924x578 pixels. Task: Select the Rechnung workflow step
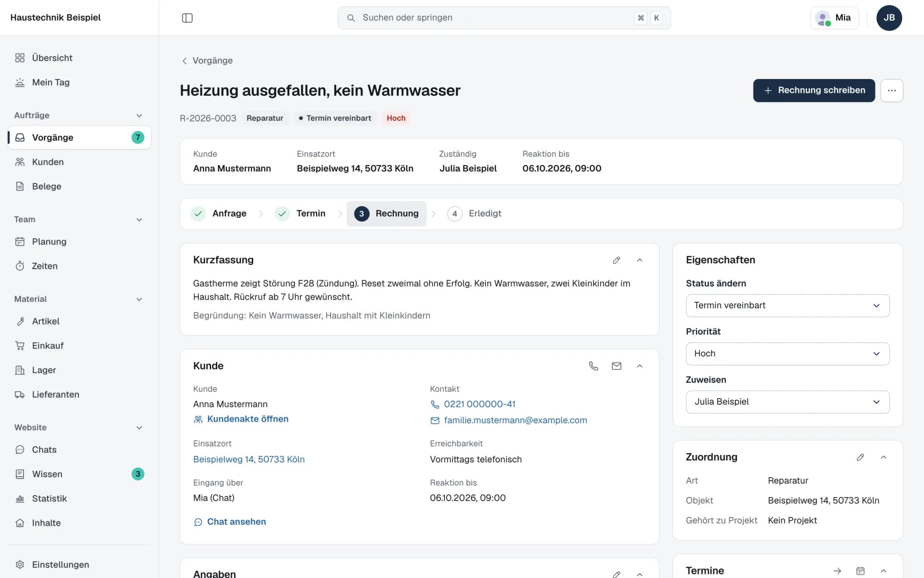(x=386, y=214)
